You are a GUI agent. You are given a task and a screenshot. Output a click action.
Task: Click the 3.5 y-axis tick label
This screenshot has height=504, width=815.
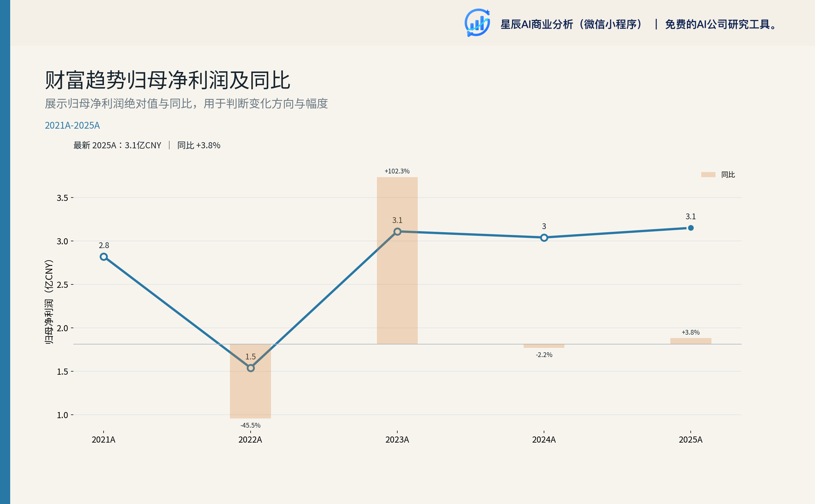[x=62, y=198]
